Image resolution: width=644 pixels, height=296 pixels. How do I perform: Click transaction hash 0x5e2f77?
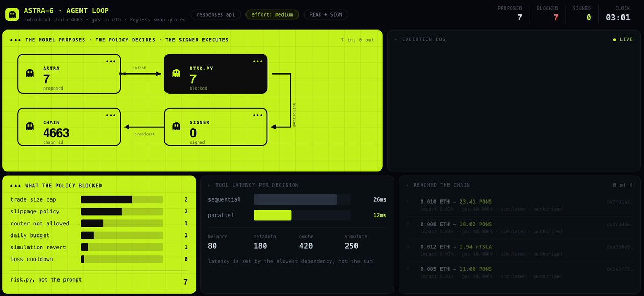pos(620,269)
